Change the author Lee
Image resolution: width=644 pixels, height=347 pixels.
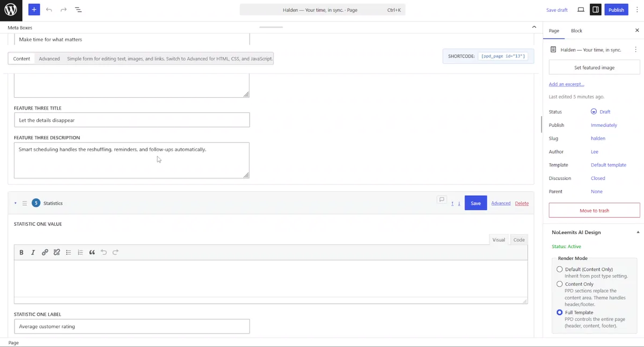pos(594,151)
